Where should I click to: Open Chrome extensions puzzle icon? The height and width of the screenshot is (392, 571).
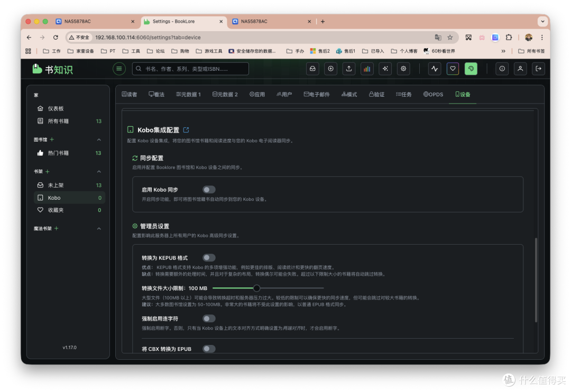coord(509,38)
